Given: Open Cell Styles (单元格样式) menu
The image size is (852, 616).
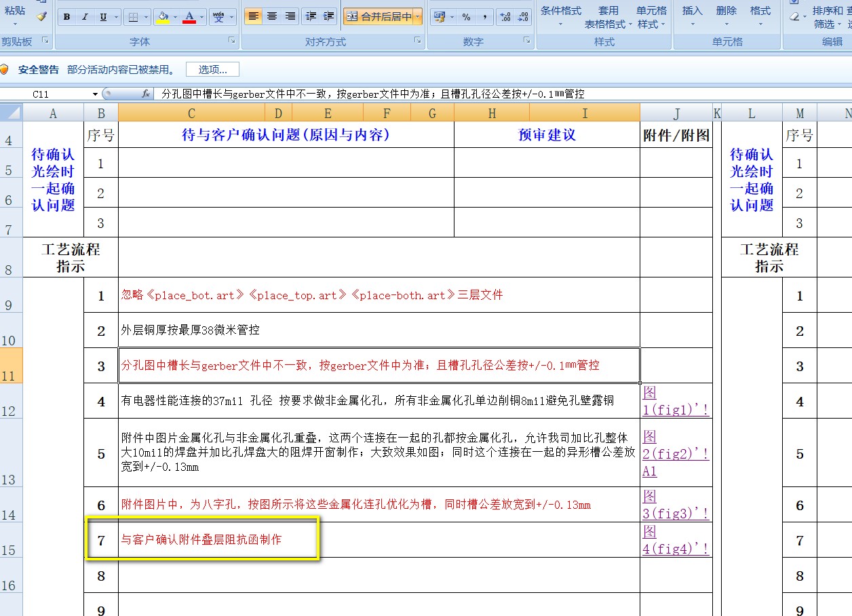Looking at the screenshot, I should click(x=651, y=16).
